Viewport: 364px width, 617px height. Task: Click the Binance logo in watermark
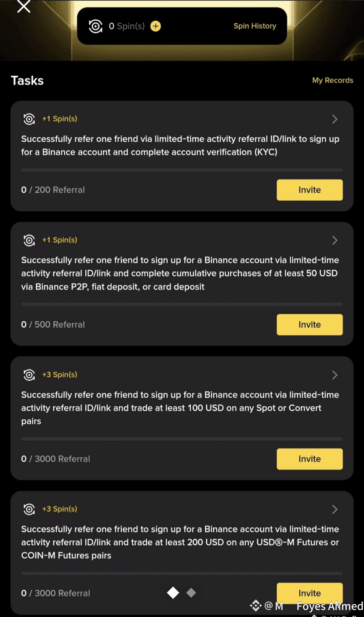(256, 606)
